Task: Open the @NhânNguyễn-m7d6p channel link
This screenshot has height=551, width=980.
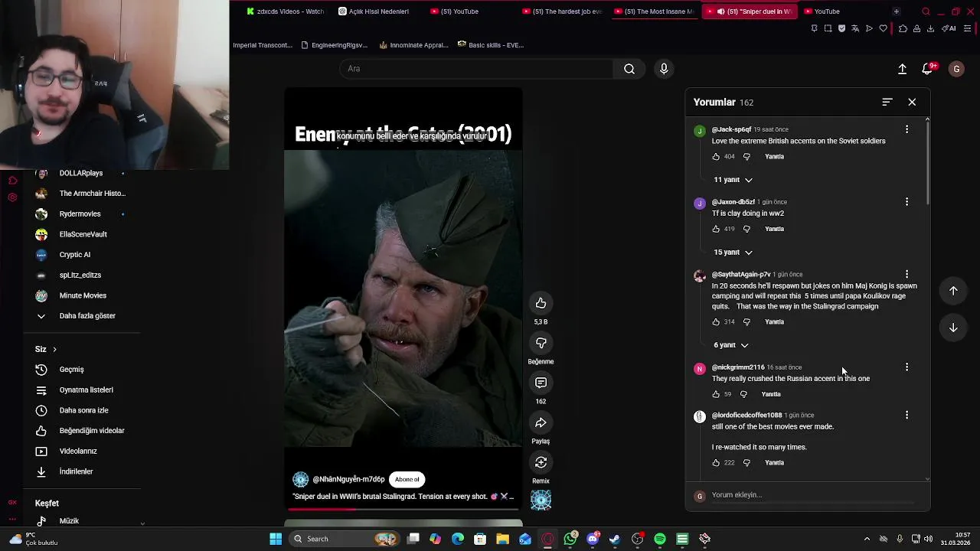Action: click(348, 479)
